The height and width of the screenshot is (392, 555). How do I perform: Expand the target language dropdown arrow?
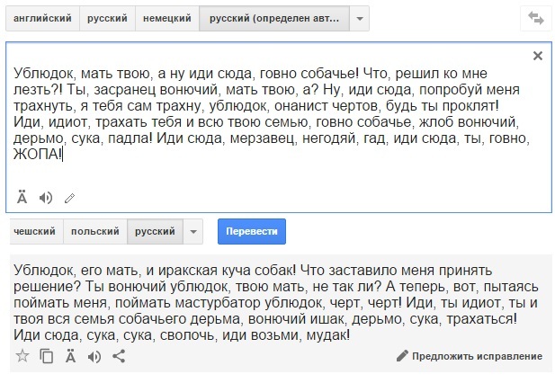tap(192, 232)
